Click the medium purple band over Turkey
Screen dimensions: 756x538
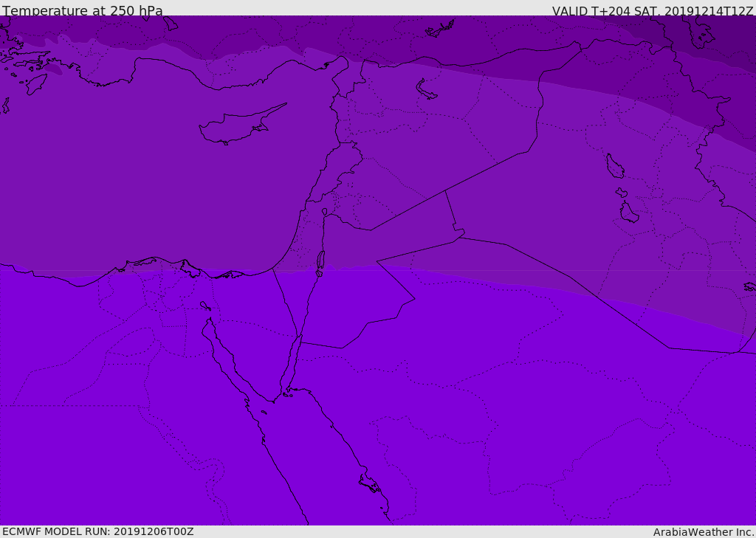193,31
